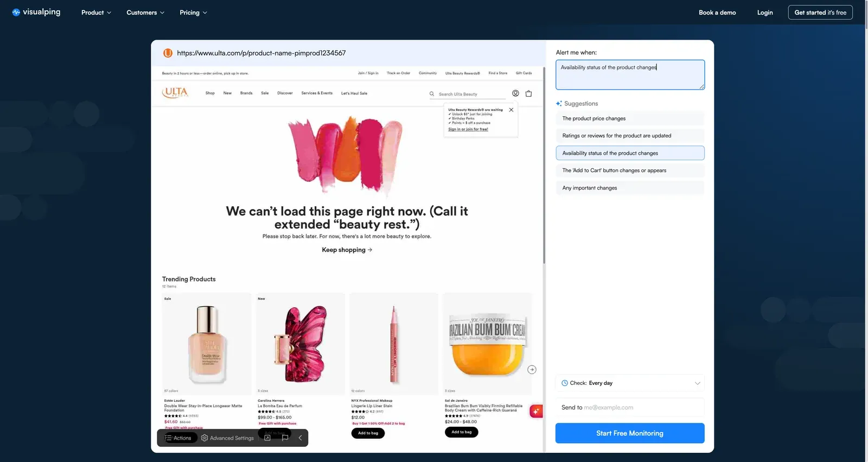The width and height of the screenshot is (868, 462).
Task: Click Get started it's free button
Action: pos(820,12)
